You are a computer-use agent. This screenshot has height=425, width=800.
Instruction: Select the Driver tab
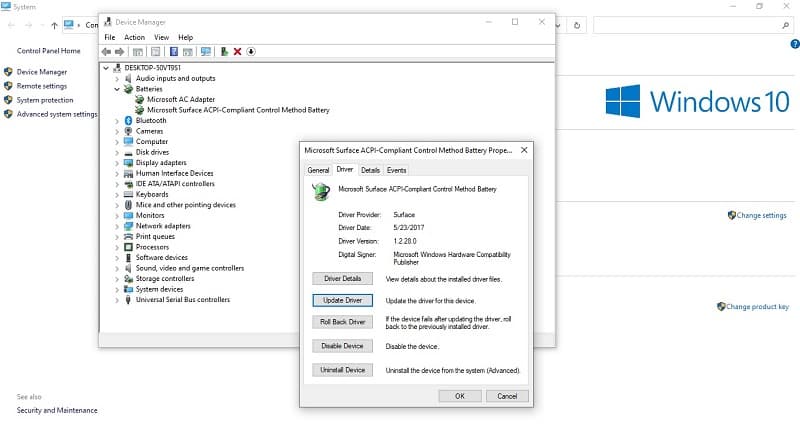(345, 169)
